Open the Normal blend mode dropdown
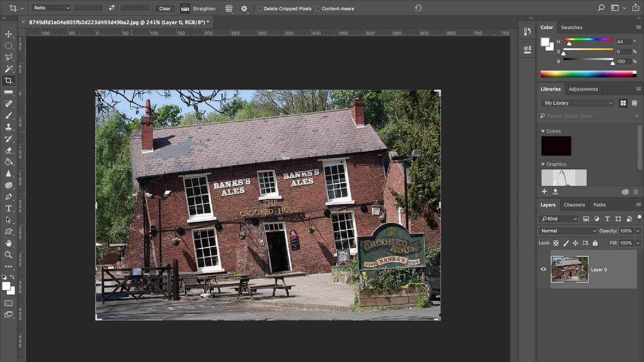The image size is (644, 362). point(568,231)
